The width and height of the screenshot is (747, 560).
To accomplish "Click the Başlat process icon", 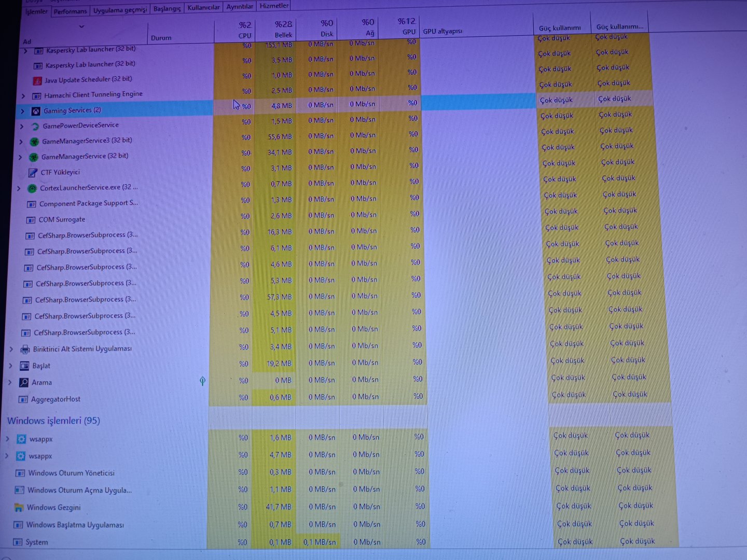I will (x=24, y=366).
